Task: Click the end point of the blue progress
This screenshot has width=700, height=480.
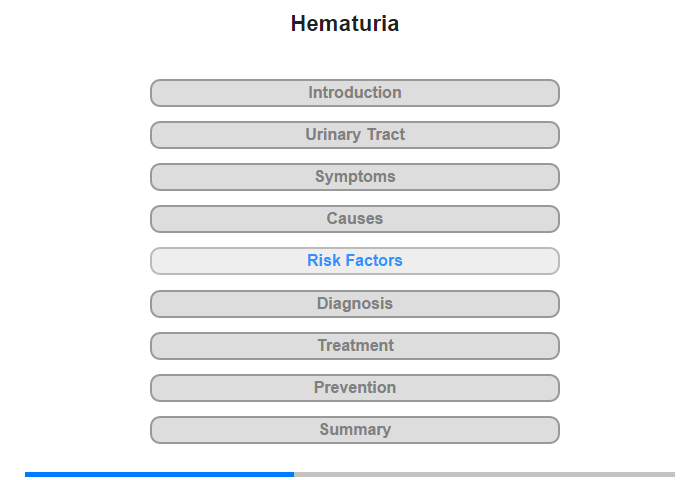Action: pos(293,474)
